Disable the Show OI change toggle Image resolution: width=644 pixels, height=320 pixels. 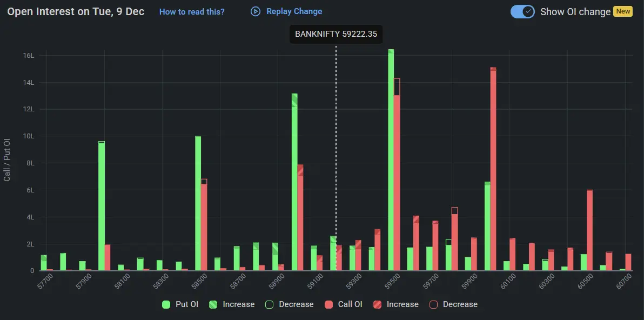(522, 11)
